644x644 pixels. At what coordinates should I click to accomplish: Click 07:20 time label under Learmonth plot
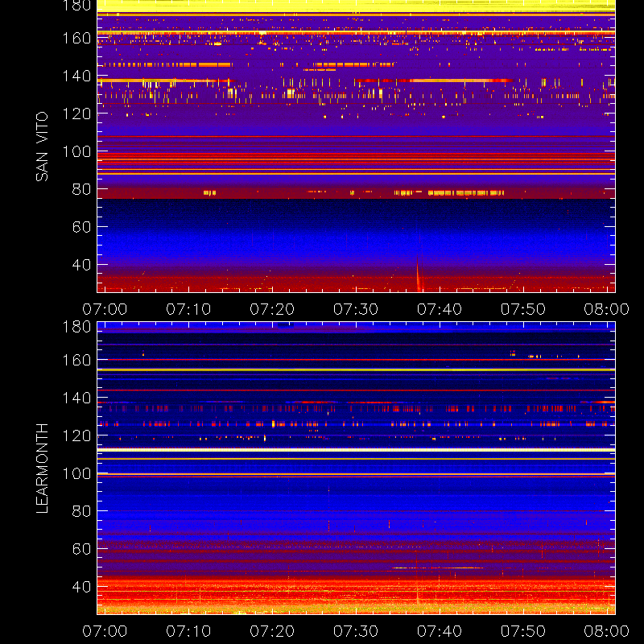click(272, 631)
